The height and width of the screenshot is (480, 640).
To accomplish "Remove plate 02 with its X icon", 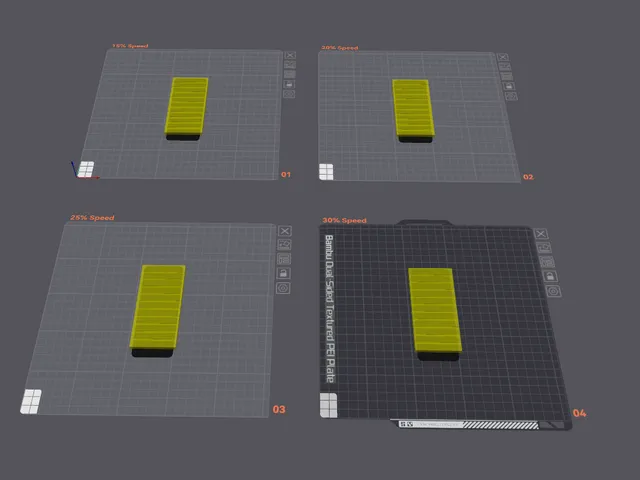I will click(x=503, y=57).
